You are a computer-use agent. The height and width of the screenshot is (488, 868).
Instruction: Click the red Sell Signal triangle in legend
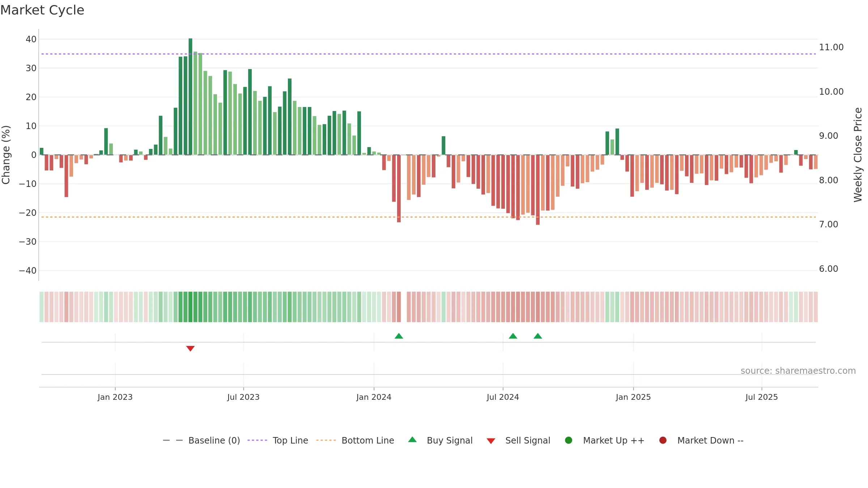coord(491,441)
